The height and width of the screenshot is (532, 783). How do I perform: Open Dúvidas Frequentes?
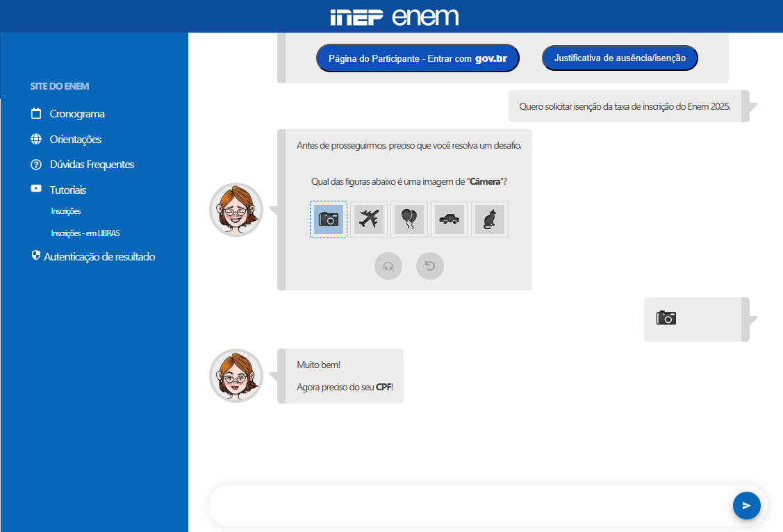pyautogui.click(x=92, y=165)
